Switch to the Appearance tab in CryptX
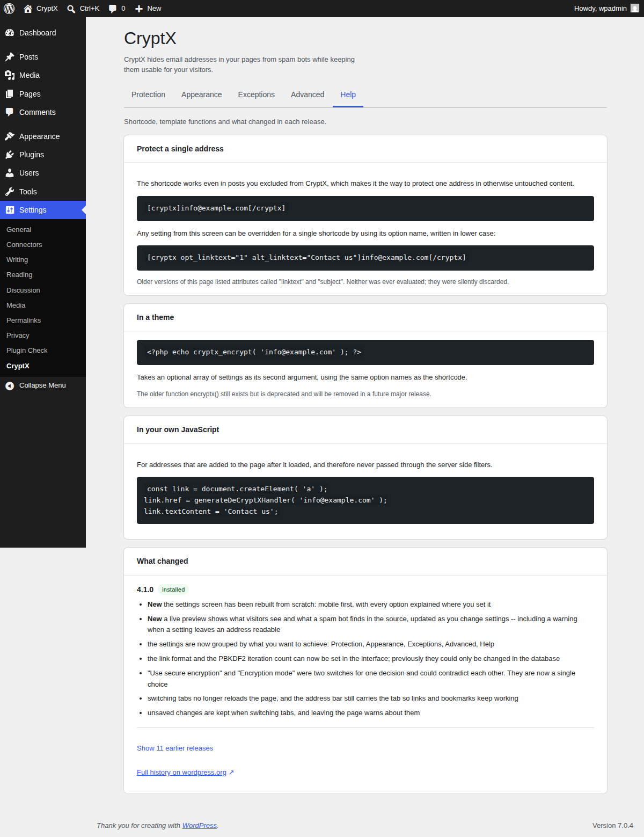This screenshot has width=644, height=837. pyautogui.click(x=201, y=94)
